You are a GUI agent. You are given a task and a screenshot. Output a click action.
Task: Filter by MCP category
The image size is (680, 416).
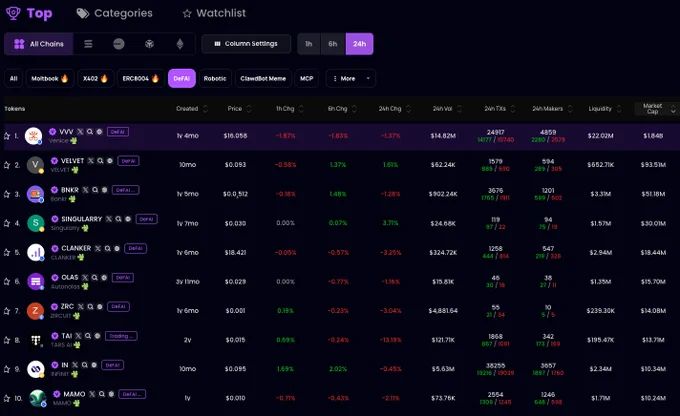307,79
